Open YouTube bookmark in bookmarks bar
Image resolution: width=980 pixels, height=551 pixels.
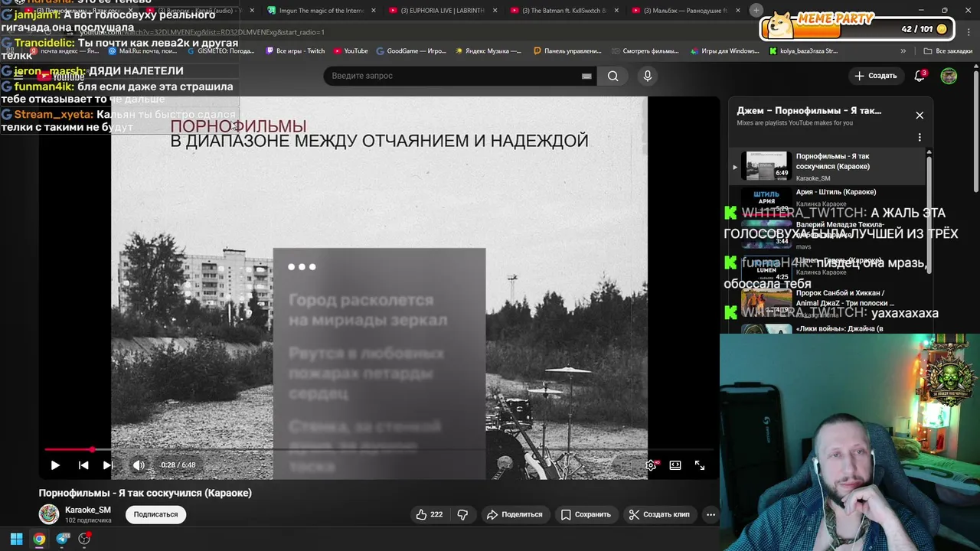(x=351, y=51)
